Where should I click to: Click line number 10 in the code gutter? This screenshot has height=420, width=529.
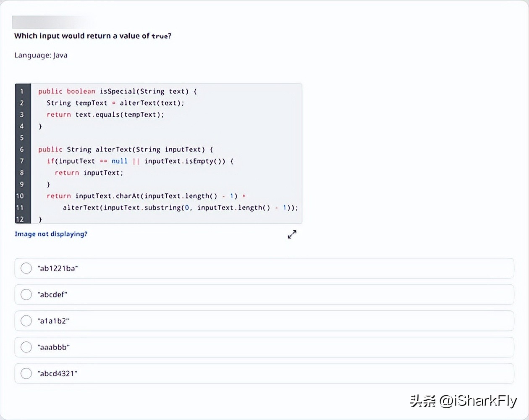coord(20,196)
